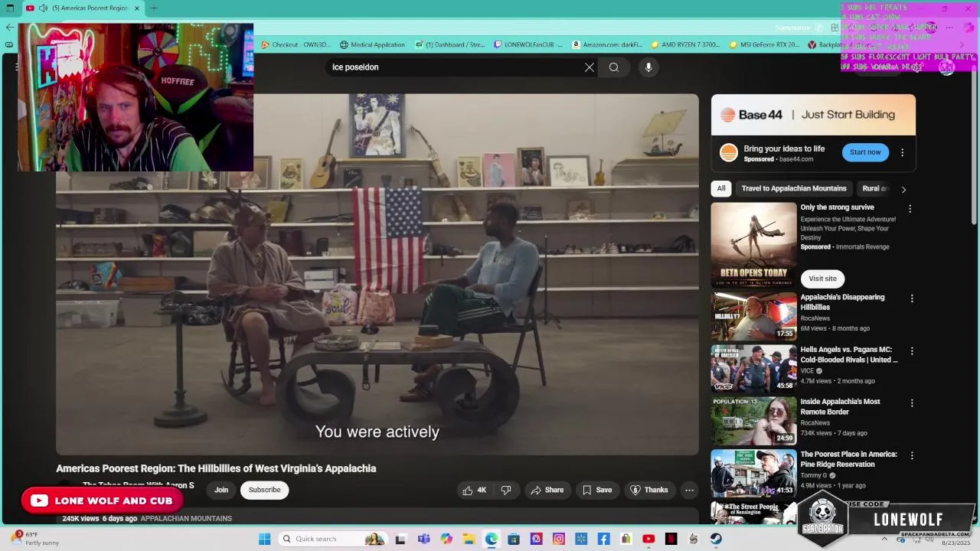Start voice search with the microphone icon
The height and width of the screenshot is (551, 980).
648,67
